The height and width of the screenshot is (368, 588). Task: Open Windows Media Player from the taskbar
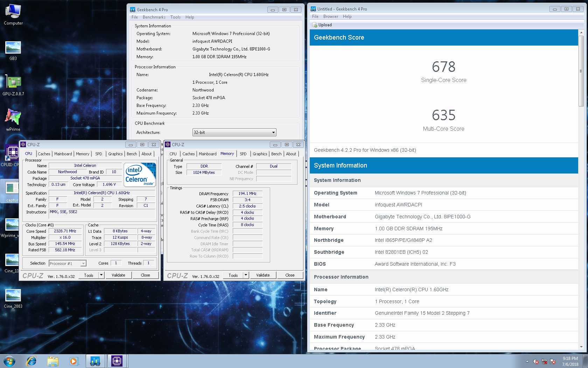coord(73,361)
